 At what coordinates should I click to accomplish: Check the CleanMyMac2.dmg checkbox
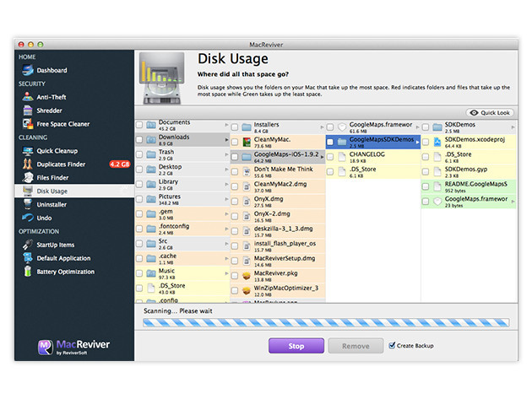[235, 186]
